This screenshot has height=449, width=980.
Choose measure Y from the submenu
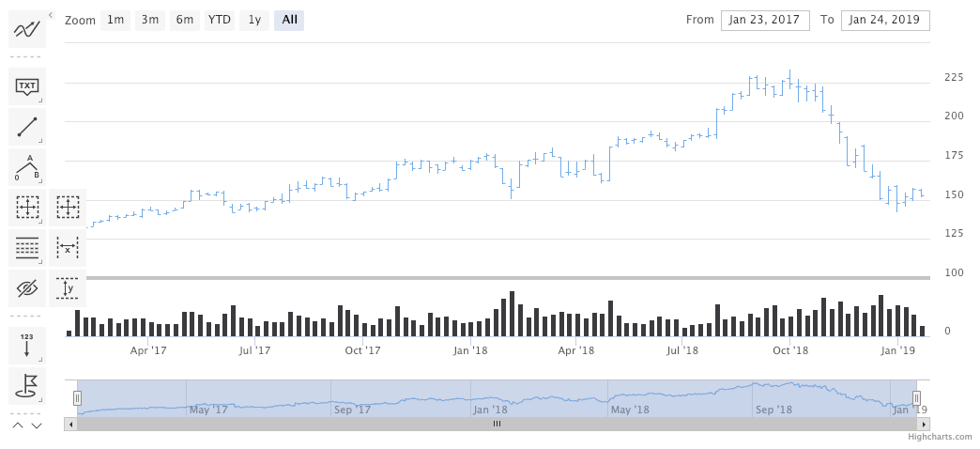coord(68,288)
